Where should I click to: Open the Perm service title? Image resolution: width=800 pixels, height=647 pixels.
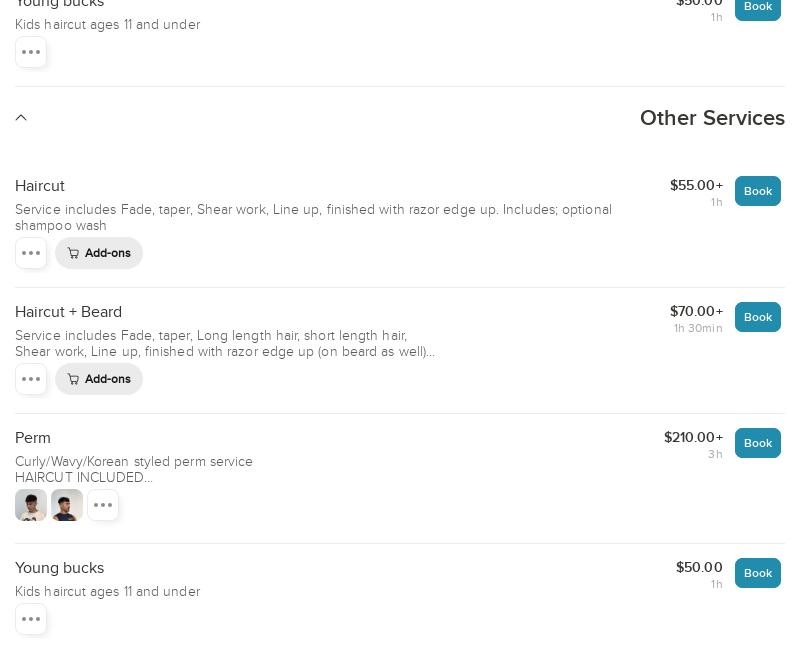click(x=33, y=438)
